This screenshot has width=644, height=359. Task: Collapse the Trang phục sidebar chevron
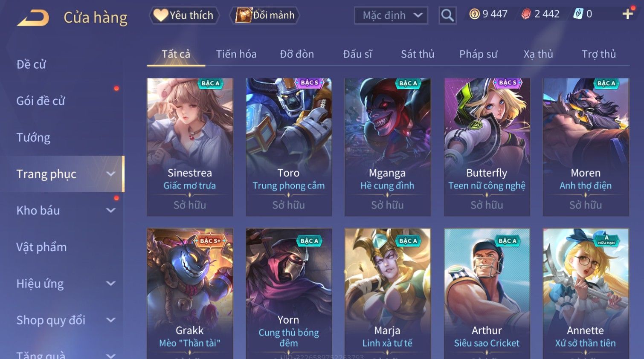pos(111,174)
